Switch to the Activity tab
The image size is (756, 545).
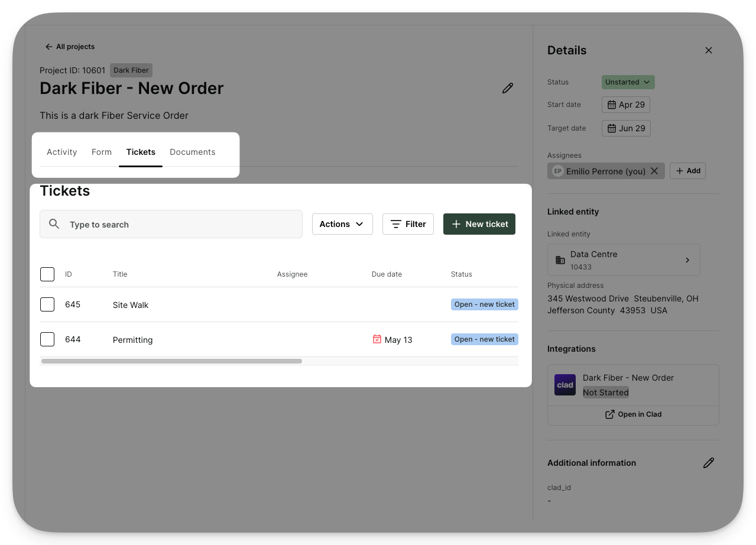[62, 152]
